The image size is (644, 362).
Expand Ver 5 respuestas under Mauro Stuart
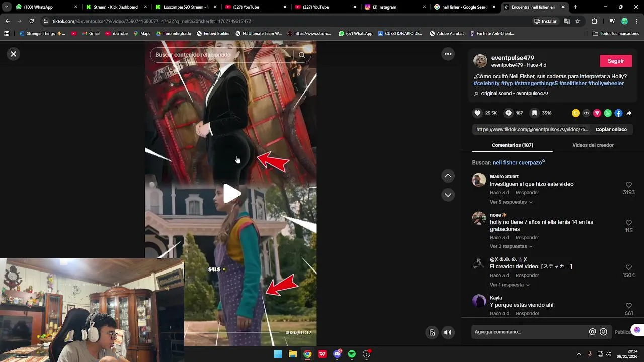(511, 202)
